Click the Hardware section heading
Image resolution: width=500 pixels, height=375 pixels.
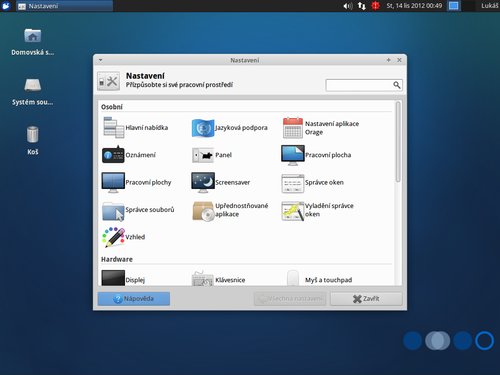(x=117, y=259)
